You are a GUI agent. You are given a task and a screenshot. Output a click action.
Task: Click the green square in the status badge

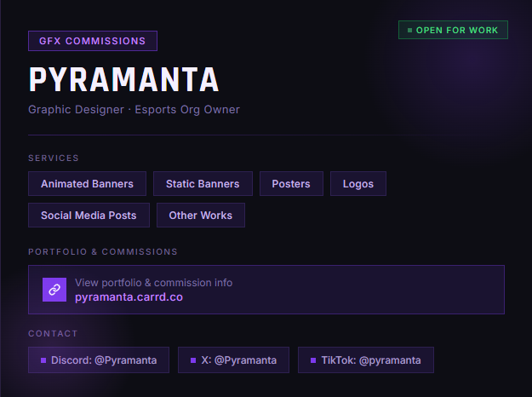coord(409,30)
